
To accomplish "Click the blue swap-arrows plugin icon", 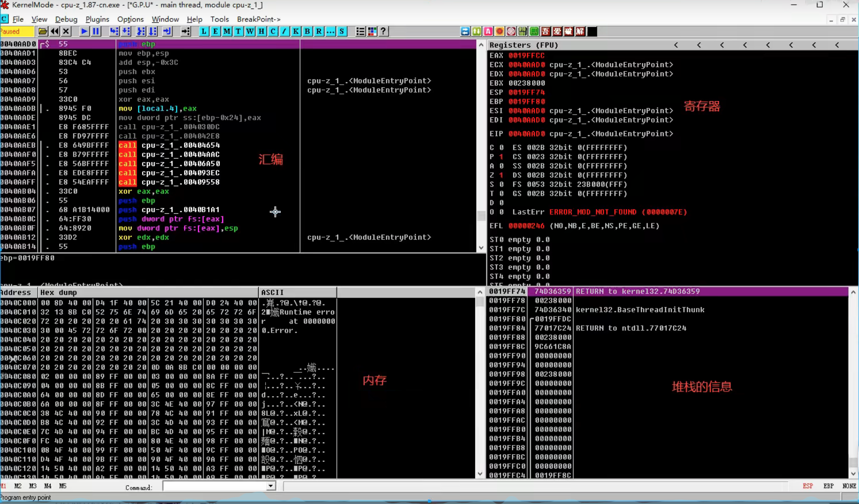I will [x=465, y=31].
